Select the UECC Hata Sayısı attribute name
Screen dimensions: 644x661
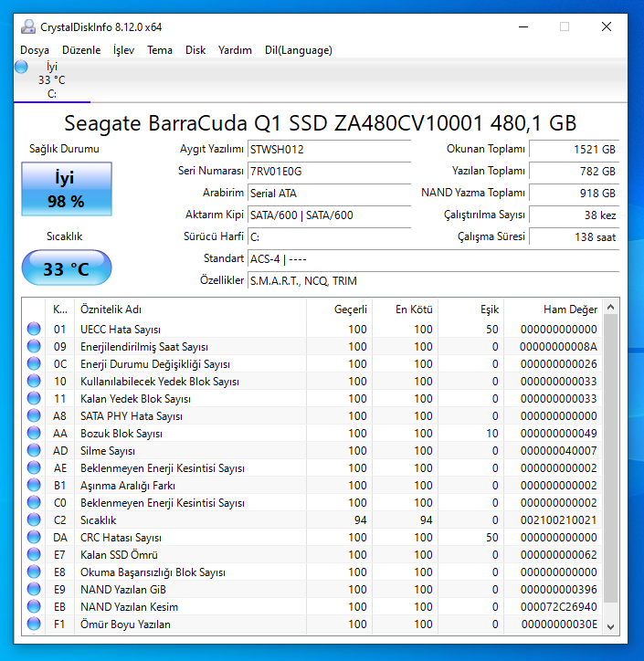(x=121, y=330)
